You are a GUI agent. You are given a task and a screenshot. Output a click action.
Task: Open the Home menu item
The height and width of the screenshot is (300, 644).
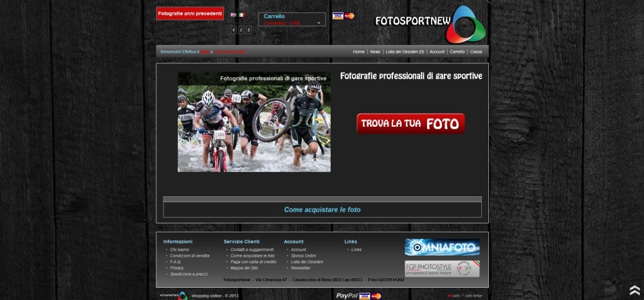[x=358, y=52]
